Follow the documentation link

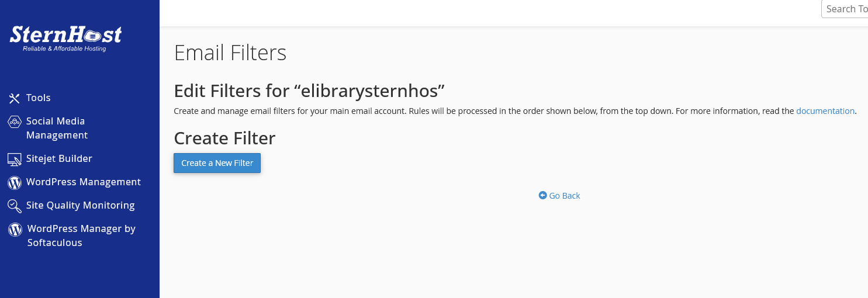tap(825, 111)
